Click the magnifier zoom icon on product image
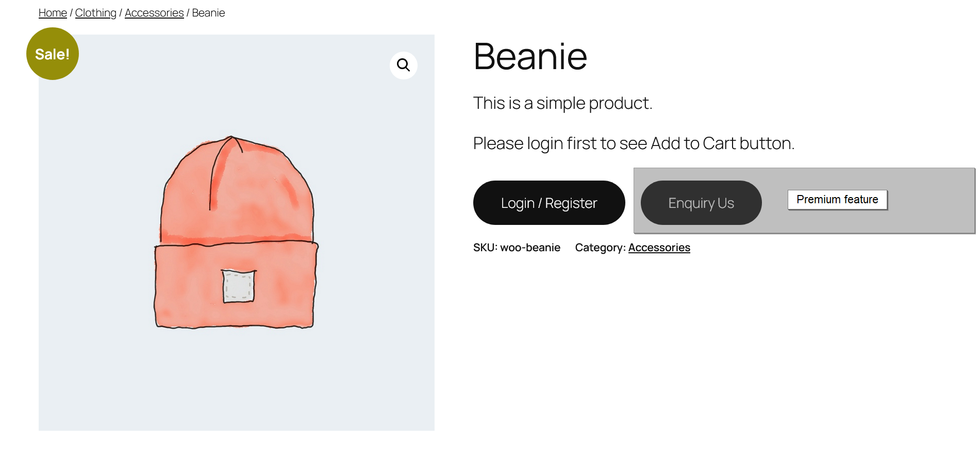 403,65
